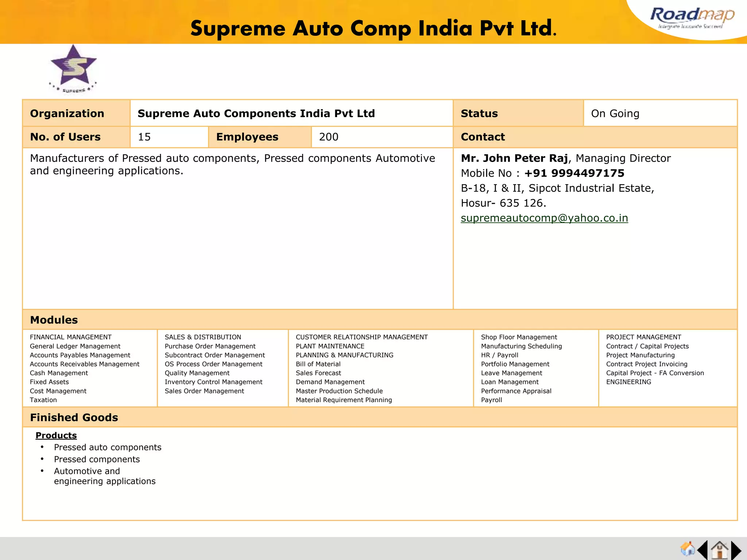The width and height of the screenshot is (747, 560).
Task: Click the Products underlined heading
Action: 56,435
